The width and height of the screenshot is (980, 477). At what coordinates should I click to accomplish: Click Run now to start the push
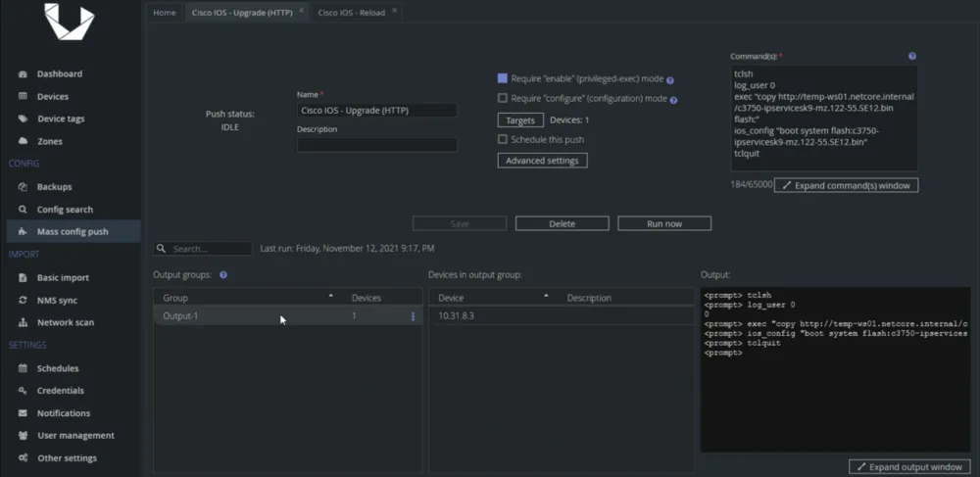click(664, 223)
